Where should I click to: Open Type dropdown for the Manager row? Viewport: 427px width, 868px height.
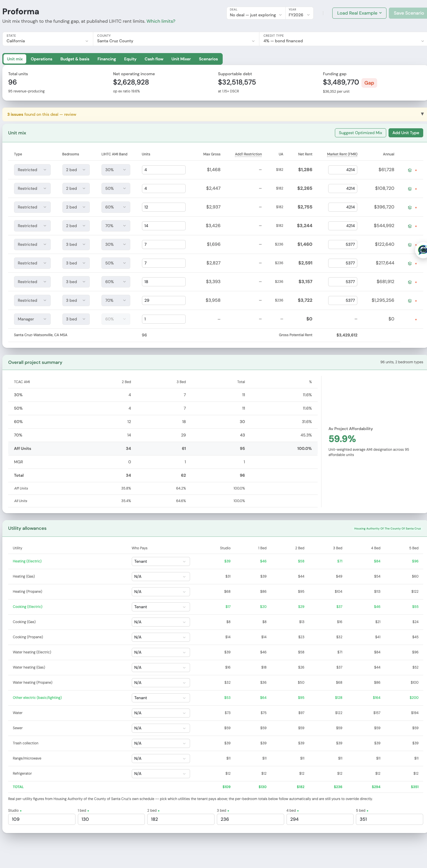click(32, 319)
